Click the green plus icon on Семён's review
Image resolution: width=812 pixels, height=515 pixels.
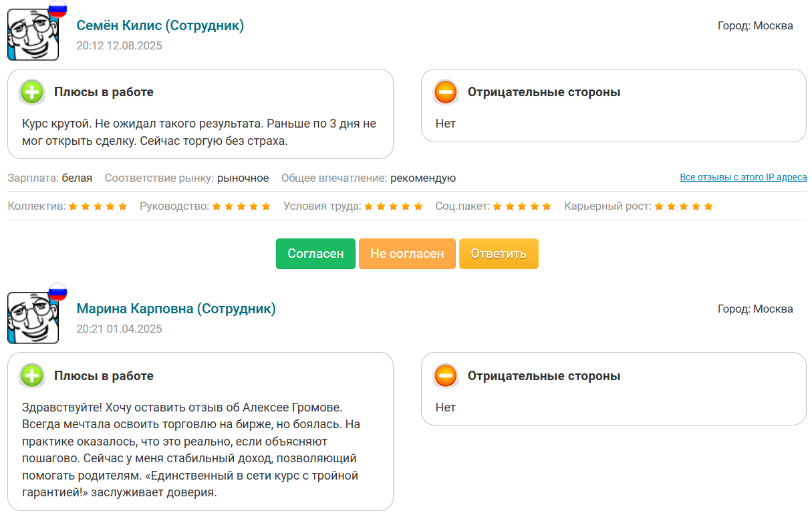[31, 92]
